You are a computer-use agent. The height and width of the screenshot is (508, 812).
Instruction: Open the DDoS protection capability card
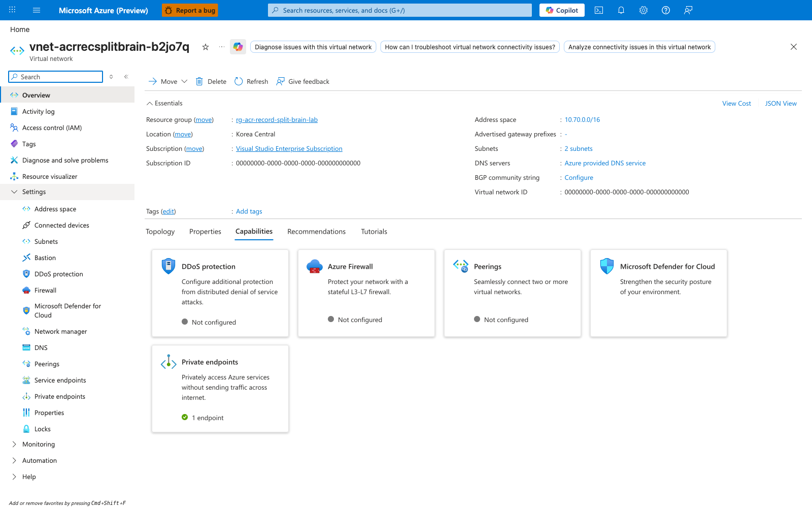[x=220, y=293]
